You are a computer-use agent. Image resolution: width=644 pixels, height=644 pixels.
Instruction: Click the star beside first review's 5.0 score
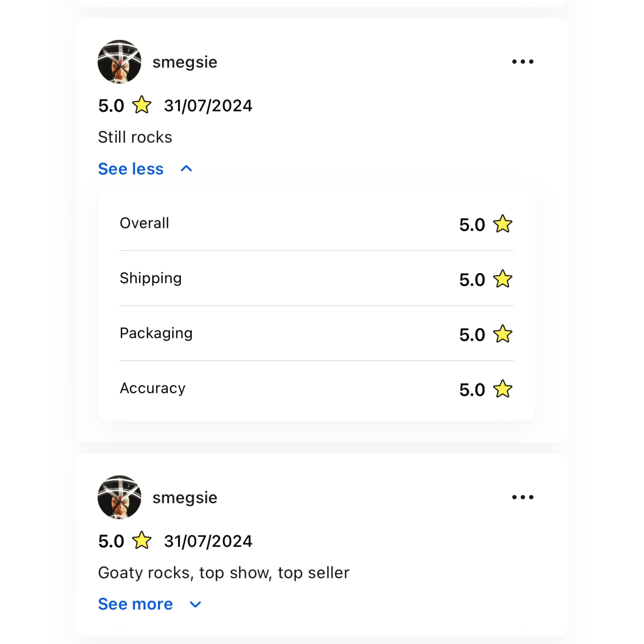click(x=142, y=105)
